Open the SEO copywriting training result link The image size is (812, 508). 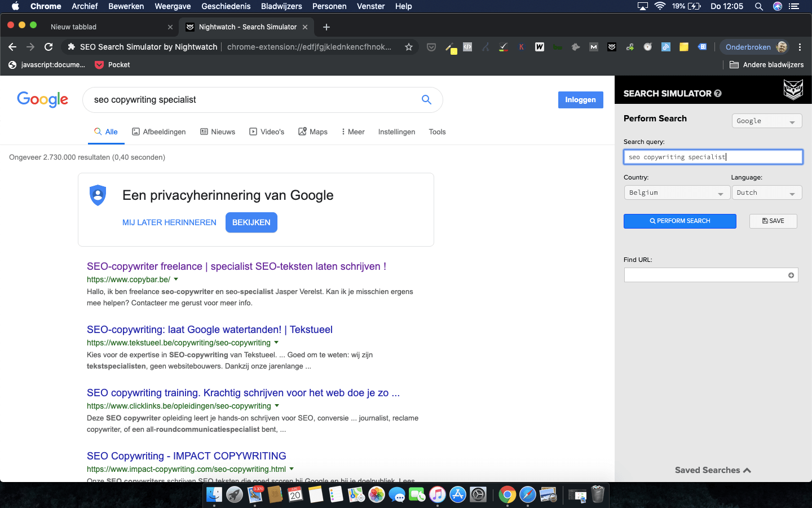tap(243, 393)
